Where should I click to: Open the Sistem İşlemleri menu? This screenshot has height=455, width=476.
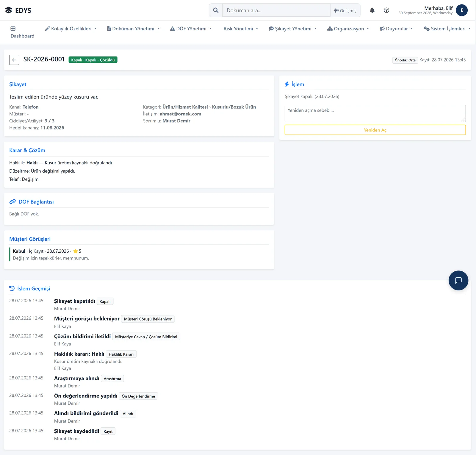tap(447, 29)
